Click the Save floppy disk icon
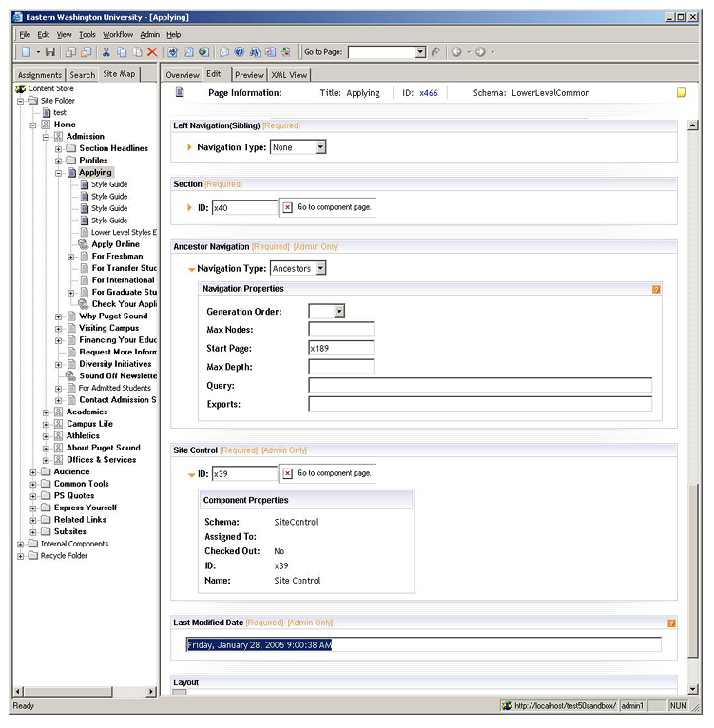Screen dimensions: 714x728 point(49,52)
